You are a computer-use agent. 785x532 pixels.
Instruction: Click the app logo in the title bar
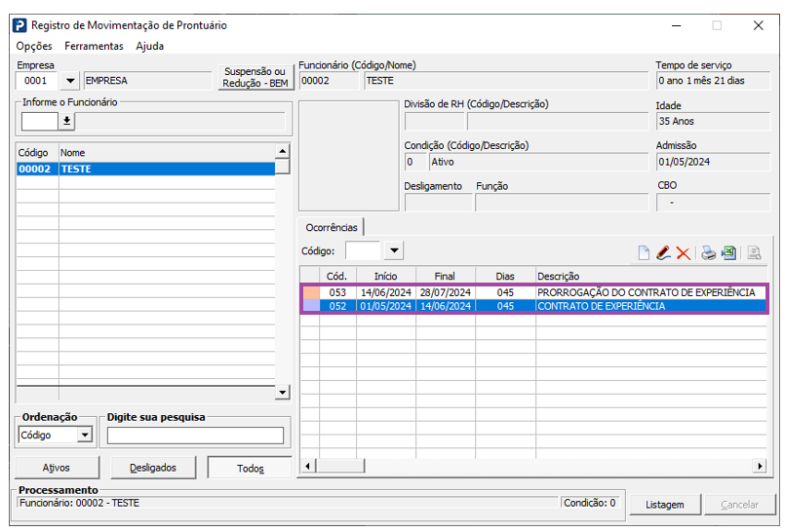coord(20,25)
